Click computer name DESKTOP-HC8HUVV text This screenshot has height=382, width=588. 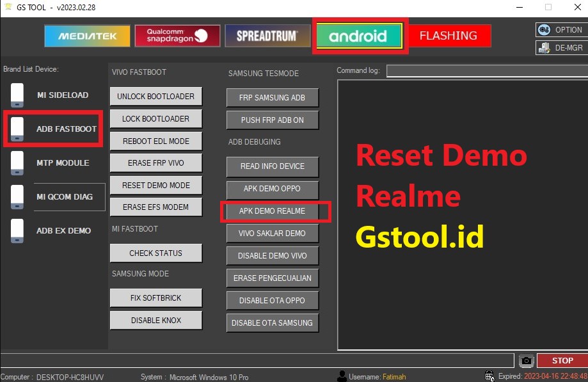coord(70,377)
